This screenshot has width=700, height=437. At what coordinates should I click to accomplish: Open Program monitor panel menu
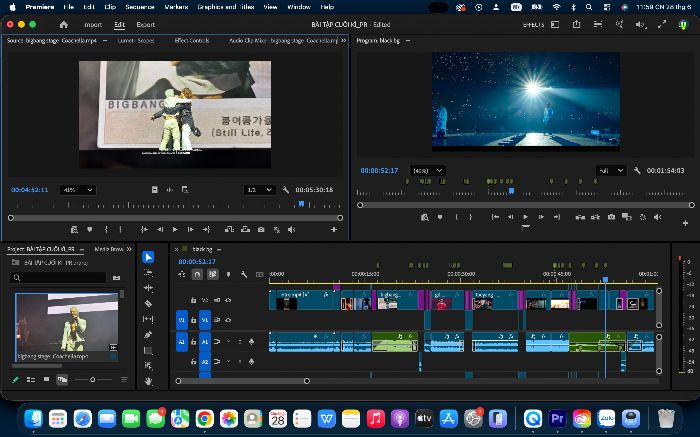(x=408, y=41)
